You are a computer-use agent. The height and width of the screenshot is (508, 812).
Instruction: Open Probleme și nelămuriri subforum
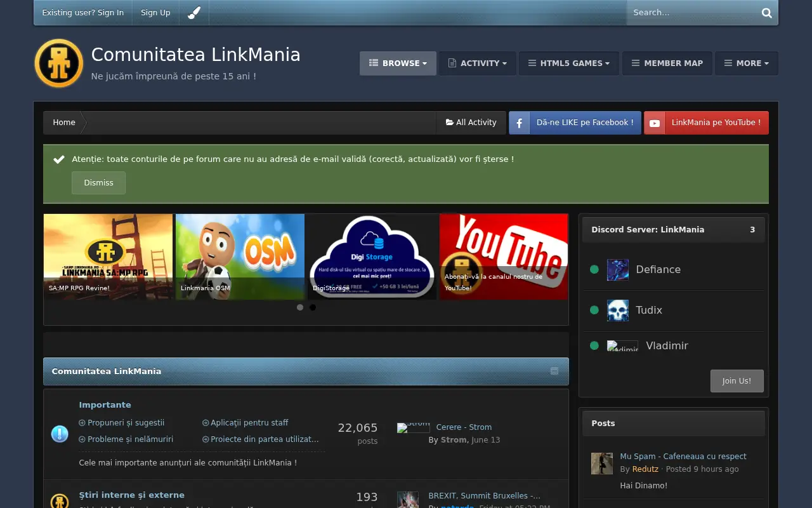coord(130,439)
